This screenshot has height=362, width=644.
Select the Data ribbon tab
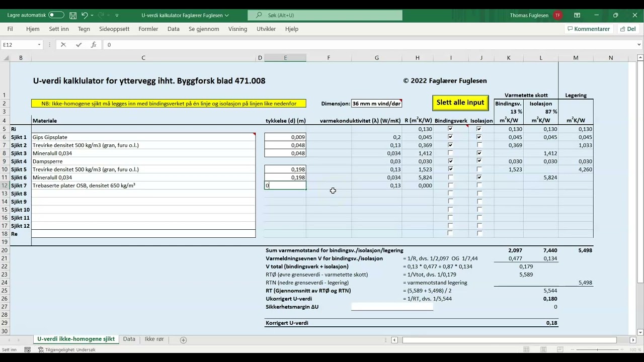pyautogui.click(x=174, y=29)
